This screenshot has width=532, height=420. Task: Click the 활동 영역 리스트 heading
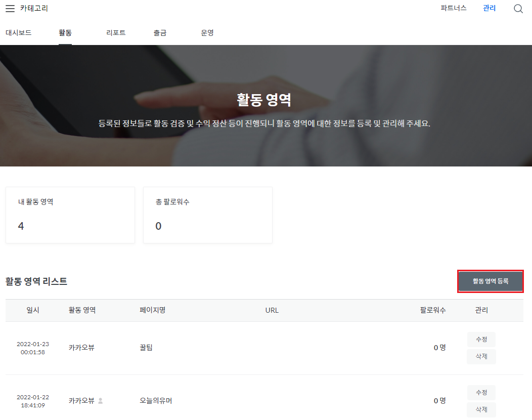(36, 281)
